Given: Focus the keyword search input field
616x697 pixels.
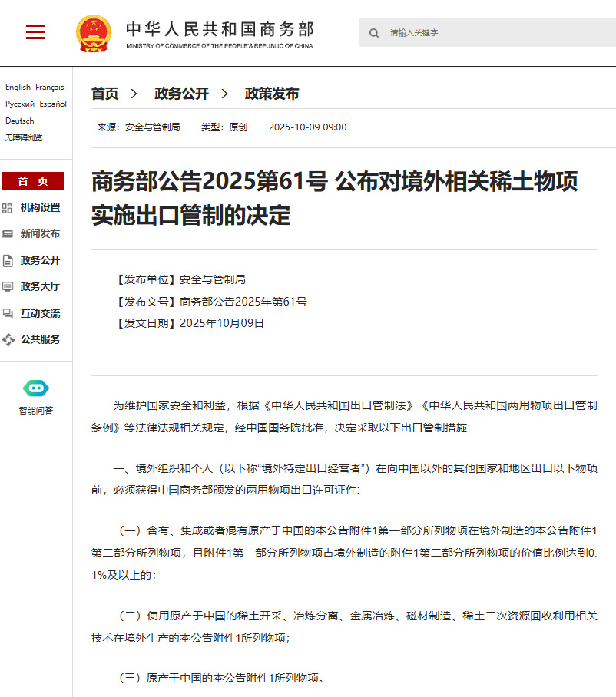Looking at the screenshot, I should pyautogui.click(x=488, y=33).
